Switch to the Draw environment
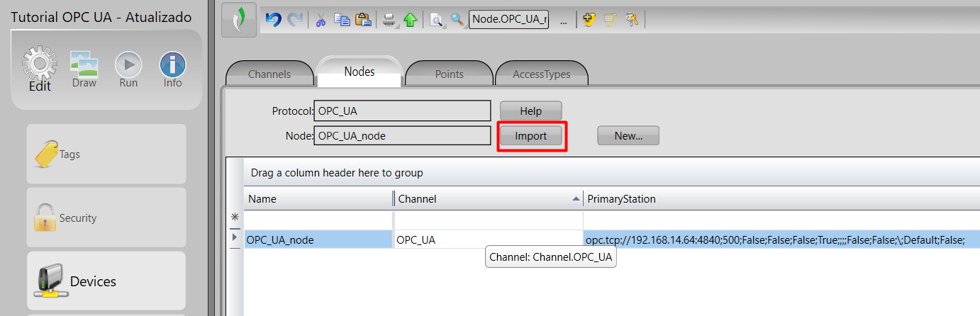 click(x=84, y=71)
